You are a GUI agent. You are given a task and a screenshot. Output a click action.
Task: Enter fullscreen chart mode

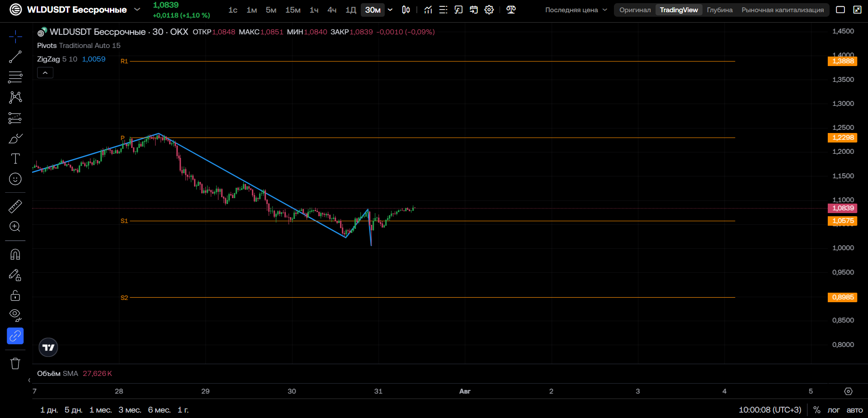click(x=857, y=10)
